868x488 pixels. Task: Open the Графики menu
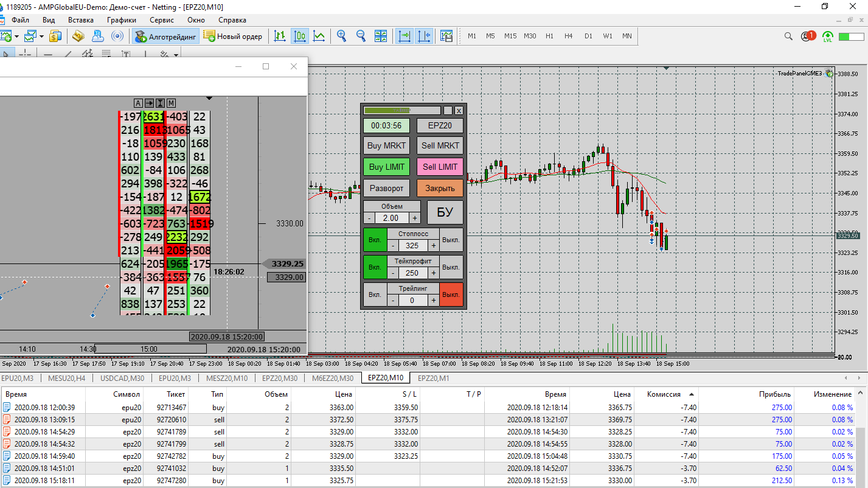(x=121, y=20)
